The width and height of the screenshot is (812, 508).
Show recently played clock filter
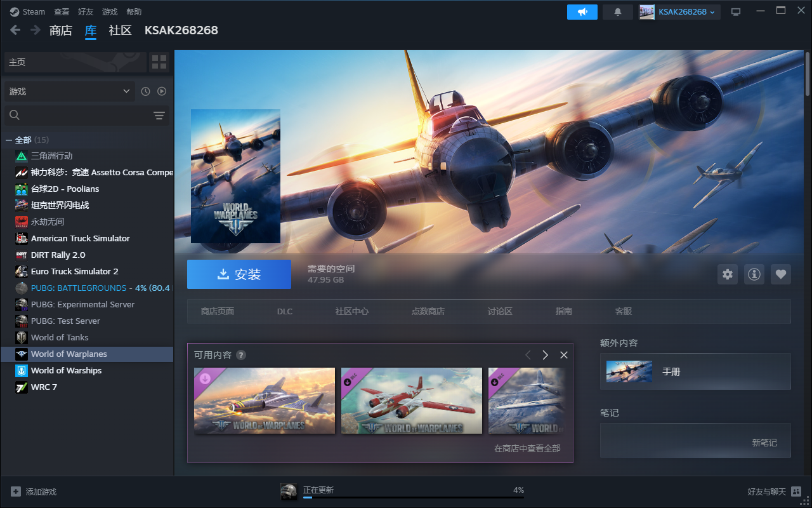click(145, 91)
